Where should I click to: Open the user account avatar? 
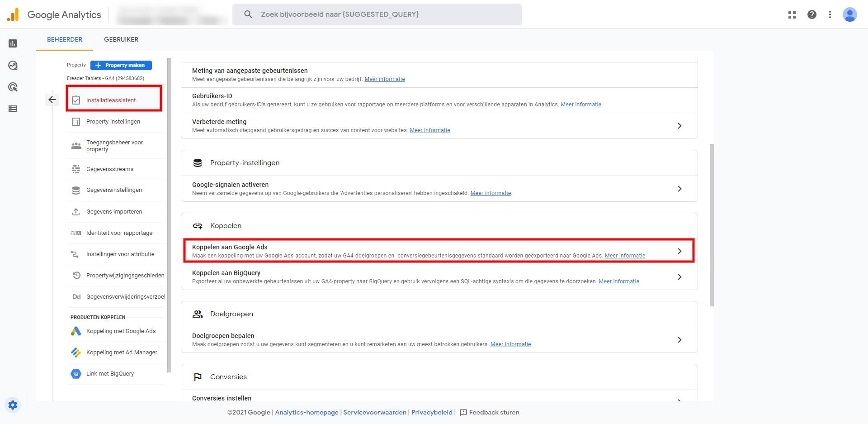pyautogui.click(x=850, y=14)
